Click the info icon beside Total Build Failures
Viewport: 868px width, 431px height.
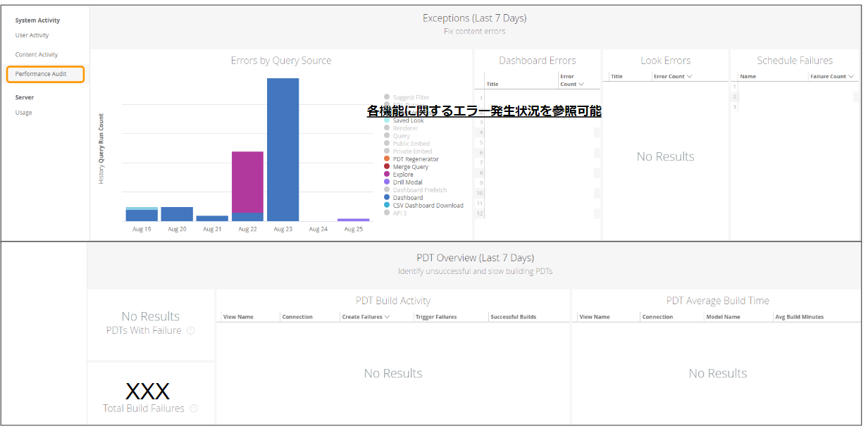point(194,408)
